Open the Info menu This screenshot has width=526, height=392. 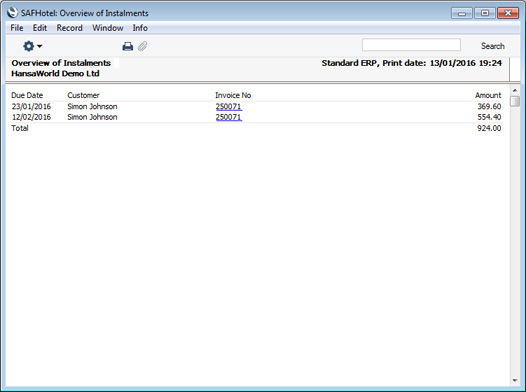140,28
